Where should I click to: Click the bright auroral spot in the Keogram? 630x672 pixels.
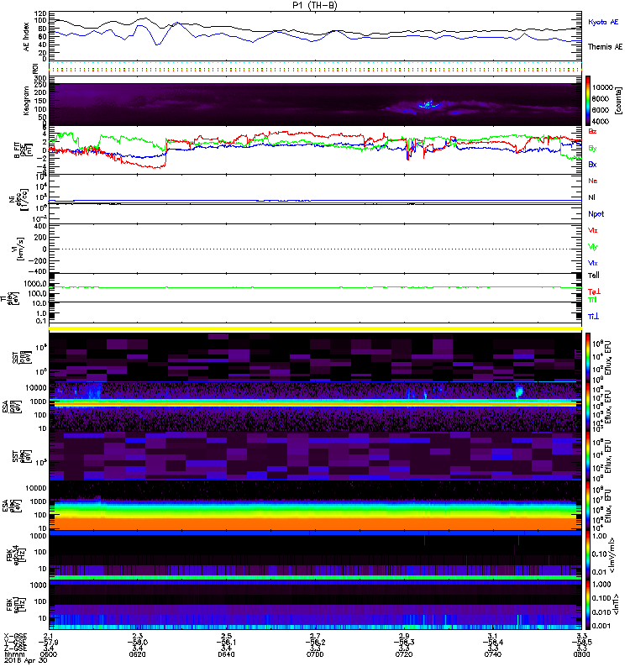pyautogui.click(x=427, y=104)
